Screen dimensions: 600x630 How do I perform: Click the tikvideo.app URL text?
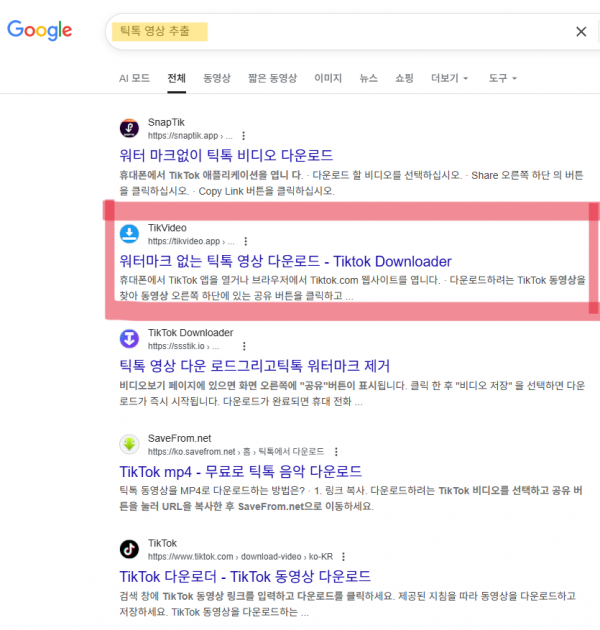tap(191, 241)
